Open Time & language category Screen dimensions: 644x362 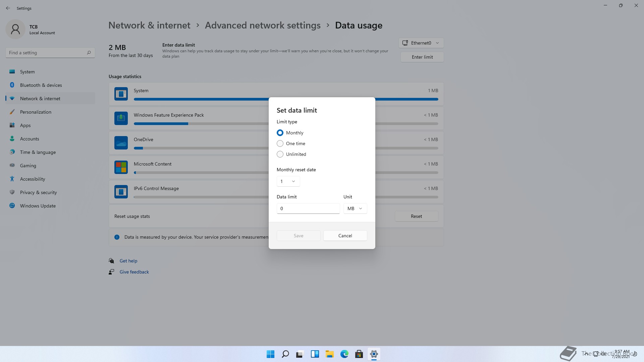point(50,152)
